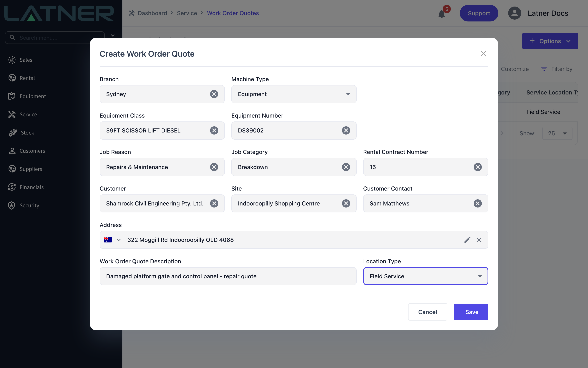The width and height of the screenshot is (588, 368).
Task: Open the user profile avatar icon
Action: pyautogui.click(x=514, y=13)
